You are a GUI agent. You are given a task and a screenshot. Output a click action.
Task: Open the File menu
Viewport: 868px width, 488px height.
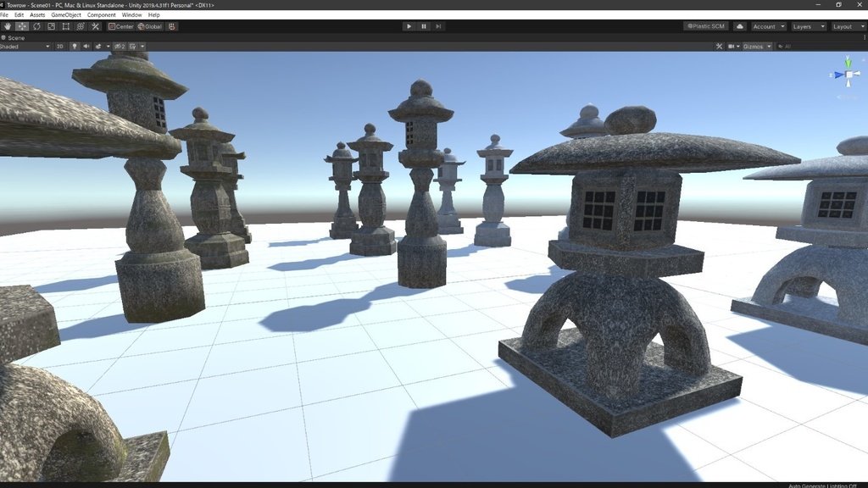click(x=4, y=15)
